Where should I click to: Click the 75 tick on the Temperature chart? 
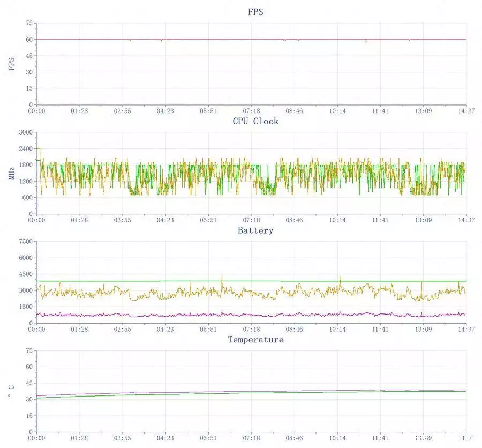29,350
